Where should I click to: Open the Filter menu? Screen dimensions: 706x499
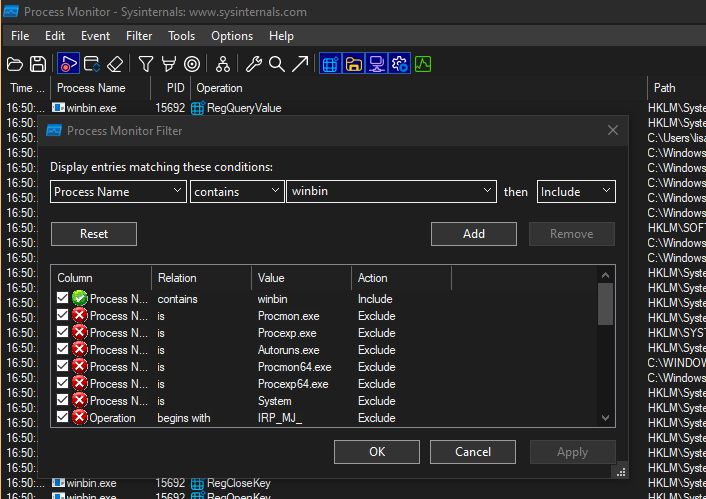139,36
